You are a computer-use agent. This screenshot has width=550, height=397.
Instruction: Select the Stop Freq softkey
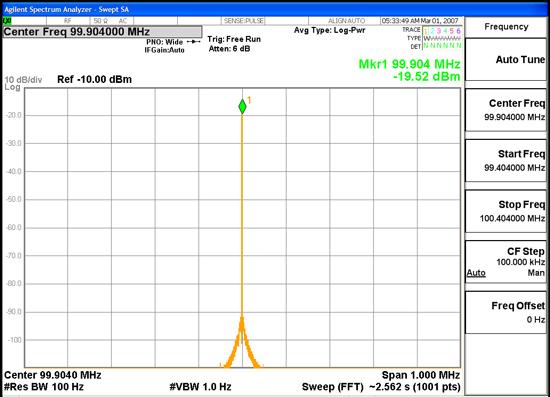505,211
